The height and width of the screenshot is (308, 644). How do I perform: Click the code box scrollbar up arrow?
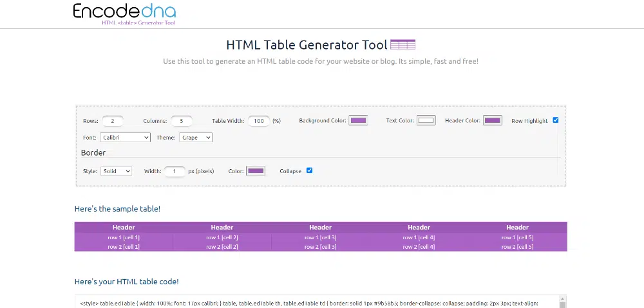(562, 299)
